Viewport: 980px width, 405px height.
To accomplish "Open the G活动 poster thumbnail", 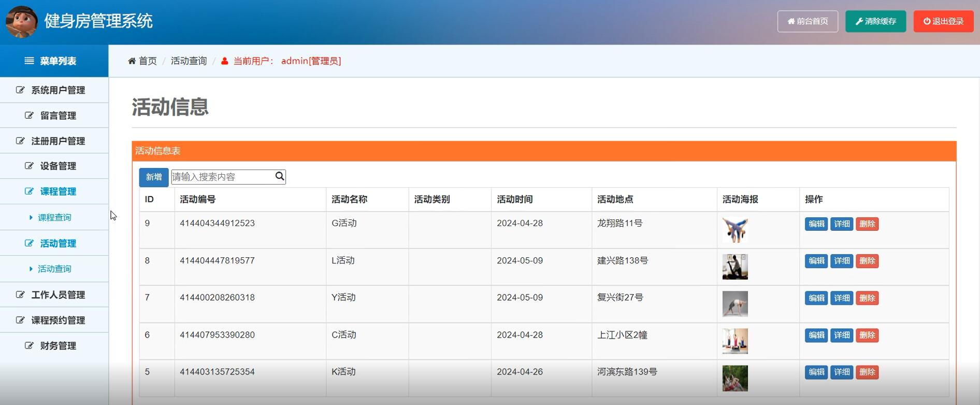I will pos(735,230).
